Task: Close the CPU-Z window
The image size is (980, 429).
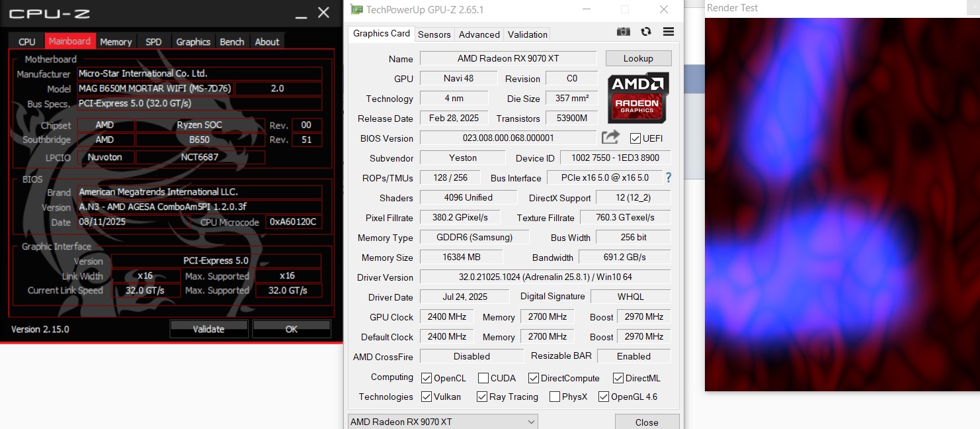Action: pos(323,12)
